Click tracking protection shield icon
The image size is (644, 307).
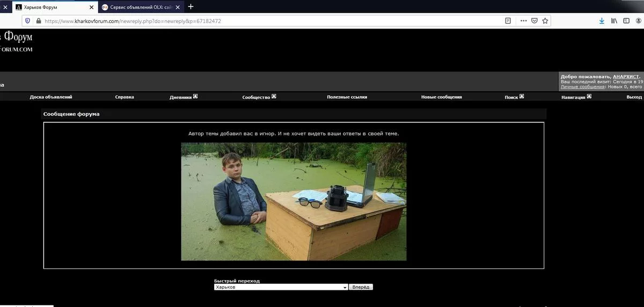coord(28,21)
